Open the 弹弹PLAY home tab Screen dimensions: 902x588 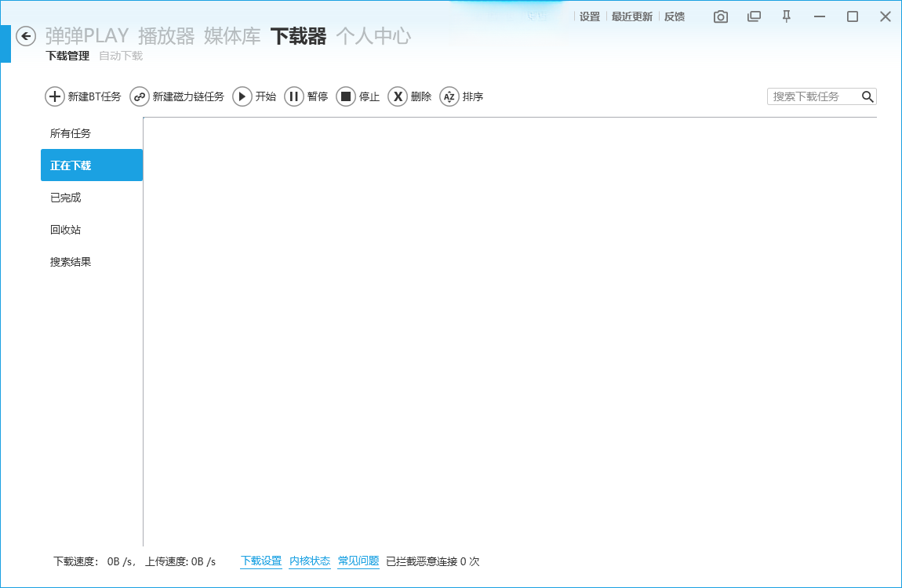[87, 36]
